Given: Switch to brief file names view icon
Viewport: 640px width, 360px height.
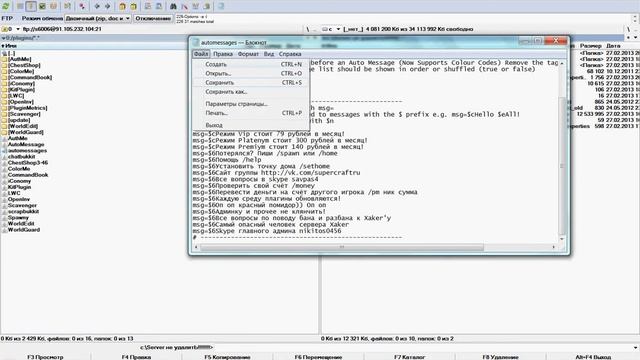Looking at the screenshot, I should pyautogui.click(x=20, y=6).
